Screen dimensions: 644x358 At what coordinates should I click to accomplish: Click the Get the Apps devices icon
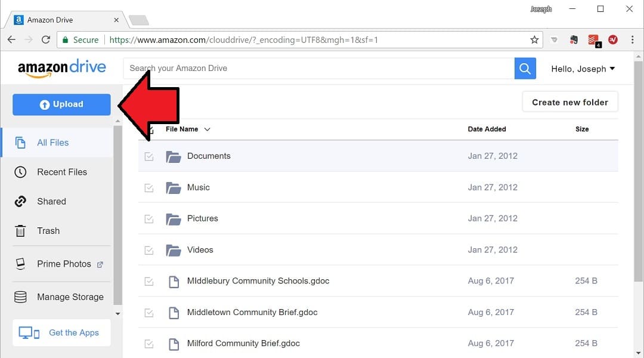tap(29, 332)
